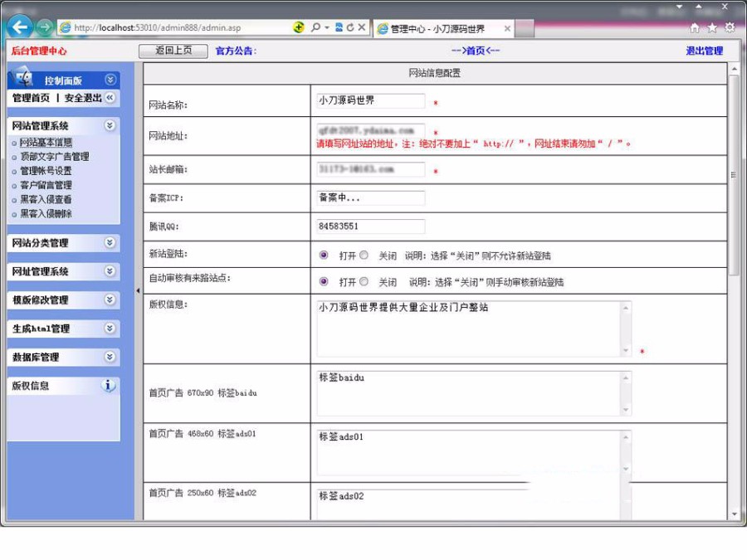Image resolution: width=747 pixels, height=560 pixels.
Task: Collapse the 网站管理系统 section chevron
Action: 110,125
